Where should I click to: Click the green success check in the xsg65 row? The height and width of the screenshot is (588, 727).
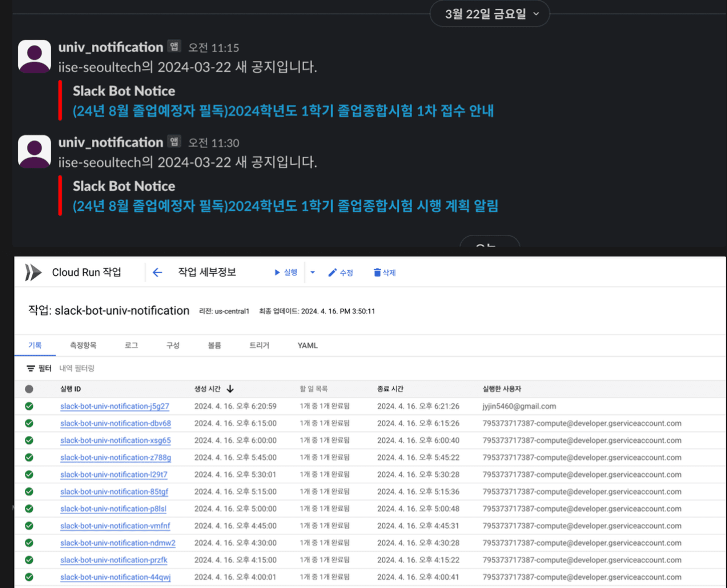29,440
